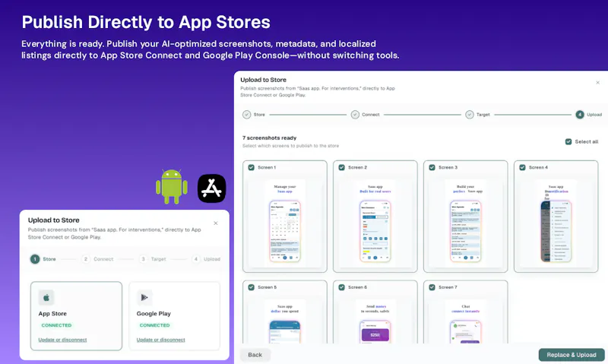
Task: Uncheck the Screen 4 checkbox
Action: click(x=522, y=167)
